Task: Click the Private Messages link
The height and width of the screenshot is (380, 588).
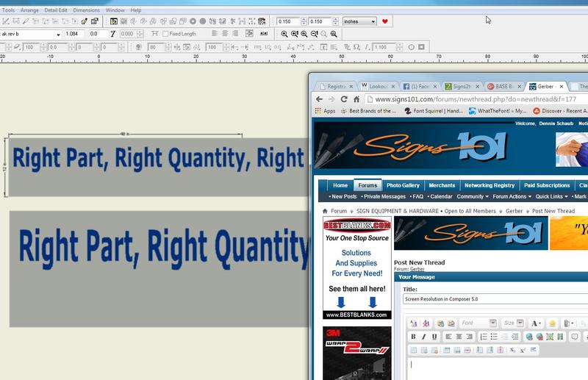Action: click(384, 196)
